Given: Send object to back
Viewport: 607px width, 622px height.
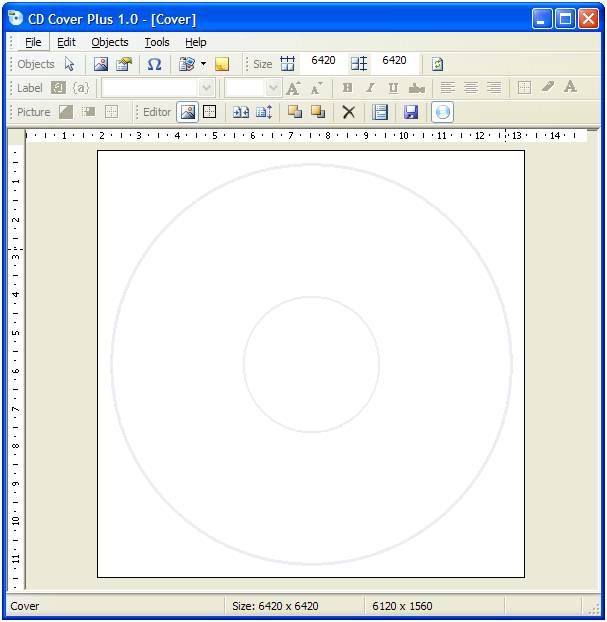Looking at the screenshot, I should coord(318,112).
